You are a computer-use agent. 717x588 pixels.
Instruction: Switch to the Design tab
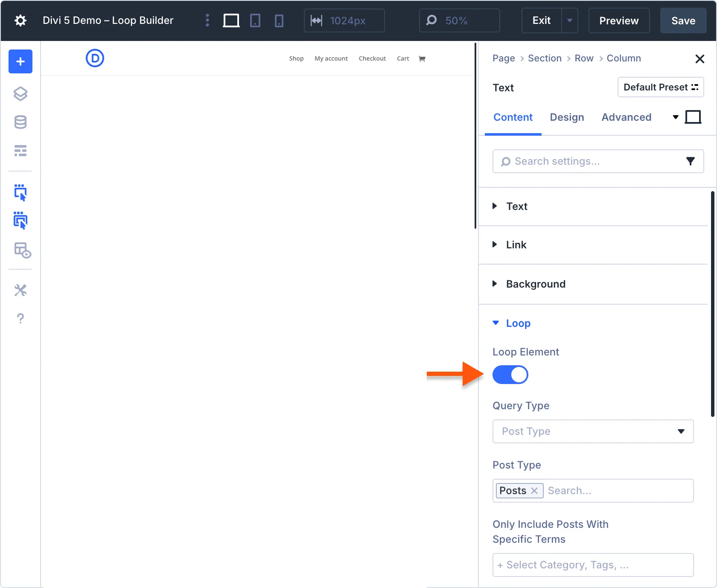pos(566,117)
